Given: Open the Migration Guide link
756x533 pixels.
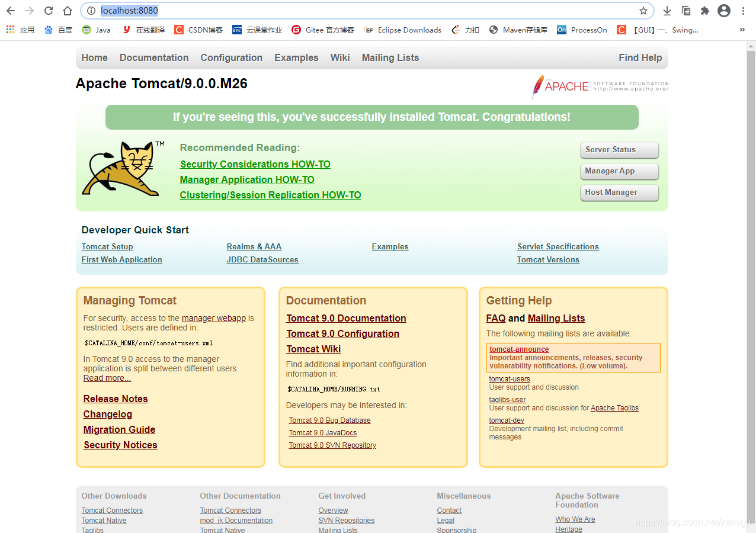Looking at the screenshot, I should (119, 429).
